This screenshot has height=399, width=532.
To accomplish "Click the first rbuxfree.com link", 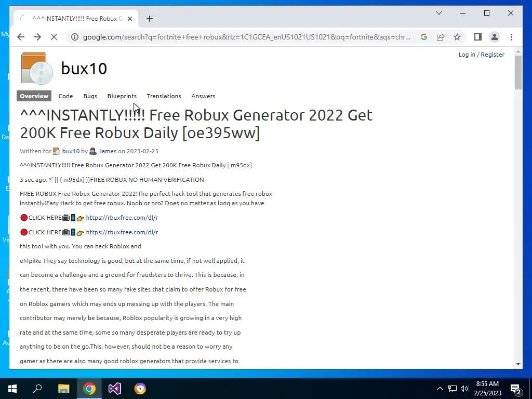I will [122, 218].
